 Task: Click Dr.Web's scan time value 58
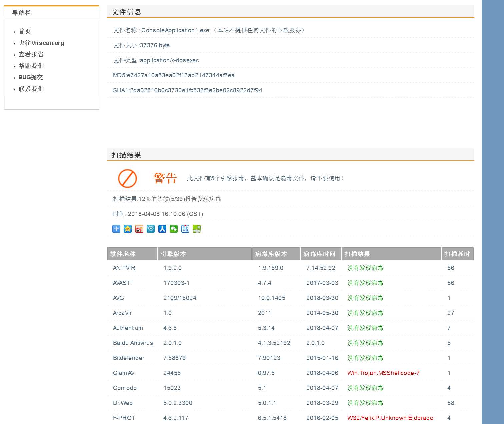tap(451, 403)
